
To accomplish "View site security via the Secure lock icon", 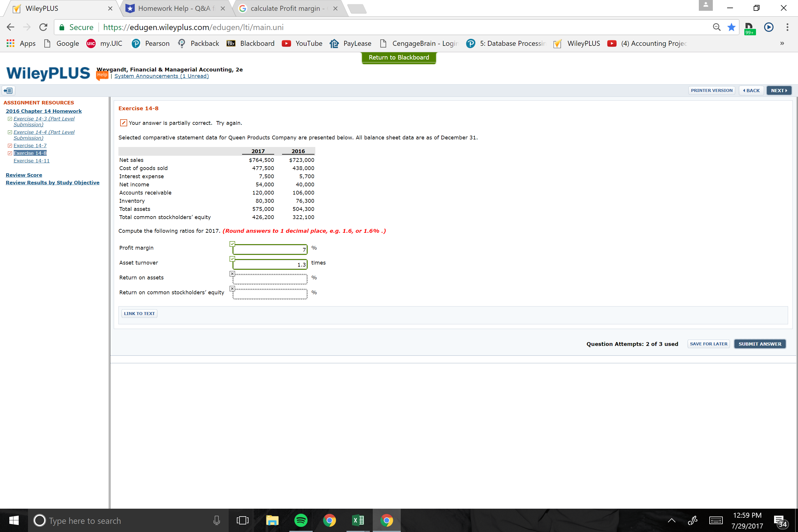I will coord(62,27).
